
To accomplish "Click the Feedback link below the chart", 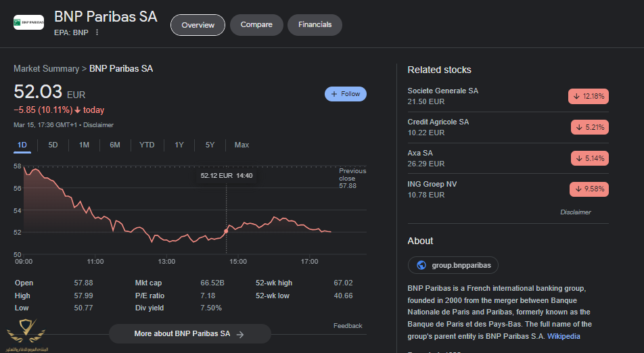I will pyautogui.click(x=348, y=326).
